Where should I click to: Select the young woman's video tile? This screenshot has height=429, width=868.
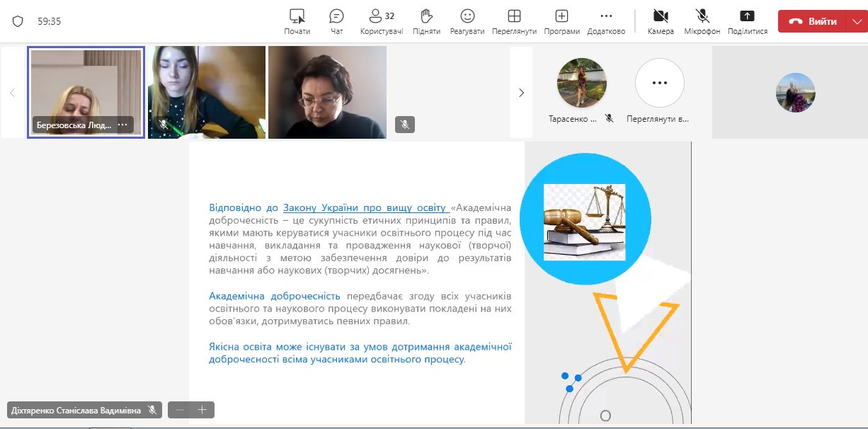click(207, 92)
